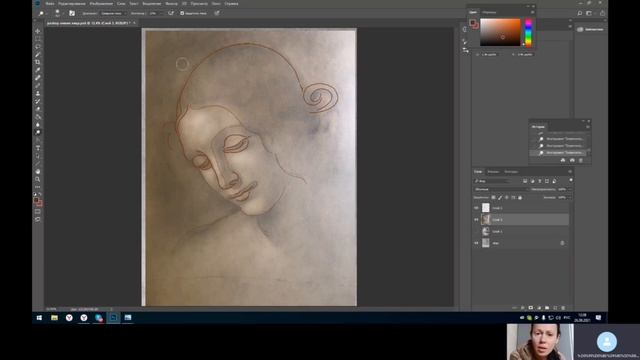Delete current state in History panel
Viewport: 640px width, 360px height.
580,160
